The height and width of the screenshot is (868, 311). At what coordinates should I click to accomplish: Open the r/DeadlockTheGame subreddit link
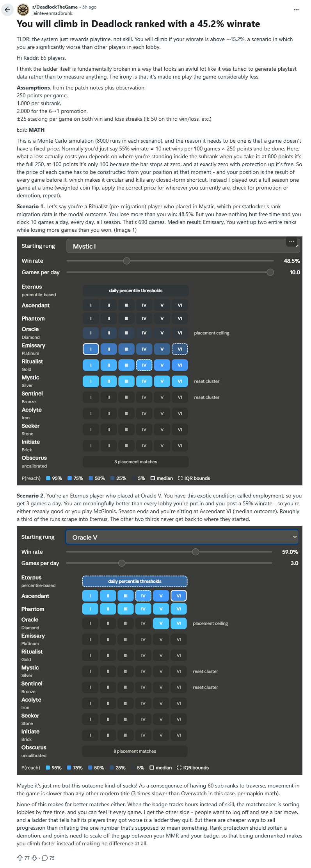[x=55, y=7]
